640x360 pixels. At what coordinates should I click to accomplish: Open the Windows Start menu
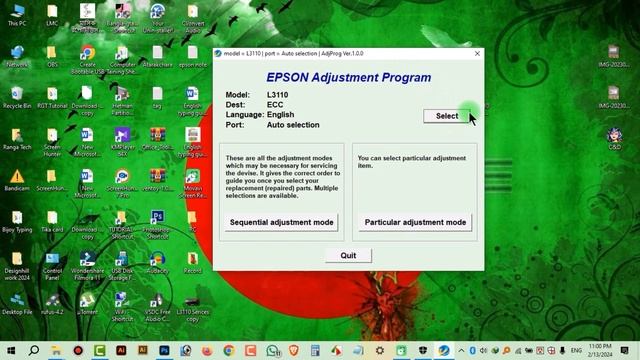point(11,351)
